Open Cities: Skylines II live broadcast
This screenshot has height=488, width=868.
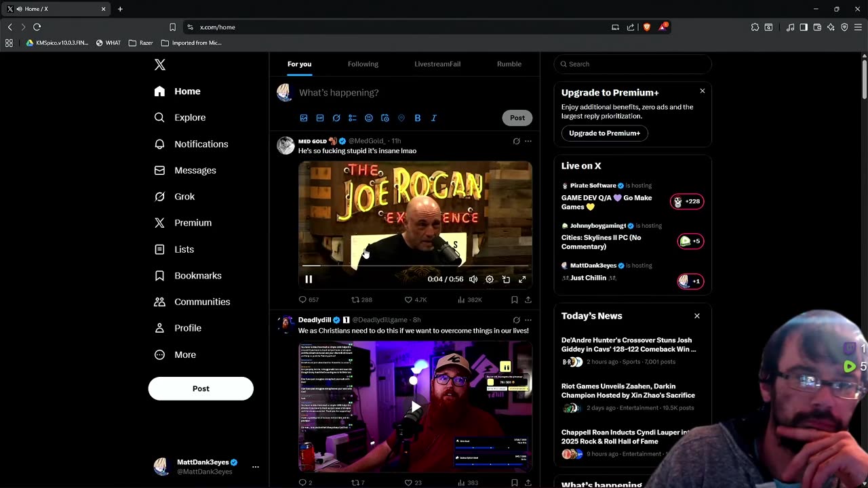pos(633,237)
